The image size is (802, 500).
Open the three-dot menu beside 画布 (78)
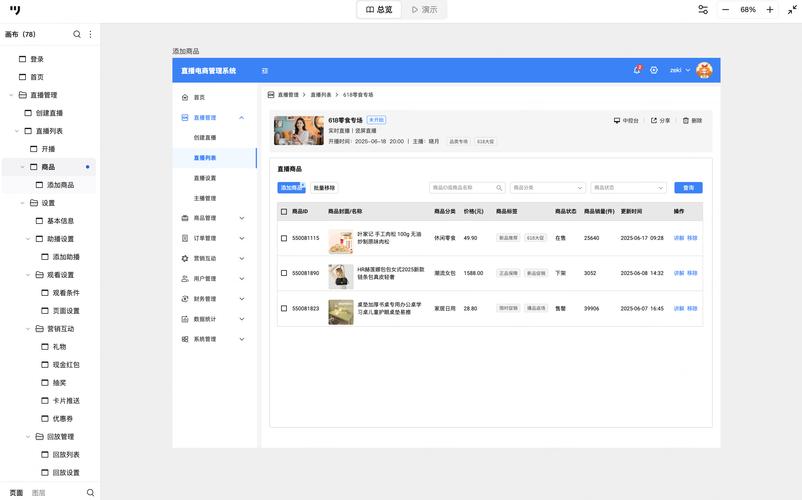point(91,34)
